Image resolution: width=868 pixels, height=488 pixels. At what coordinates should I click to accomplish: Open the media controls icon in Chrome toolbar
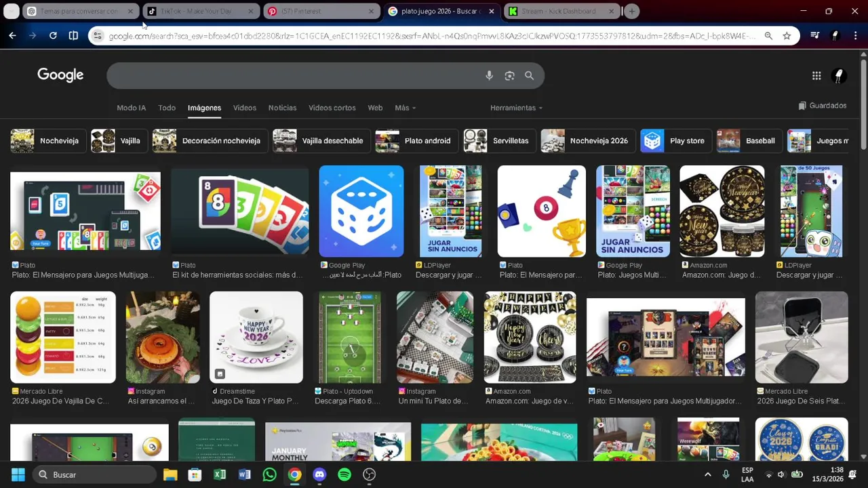point(815,36)
